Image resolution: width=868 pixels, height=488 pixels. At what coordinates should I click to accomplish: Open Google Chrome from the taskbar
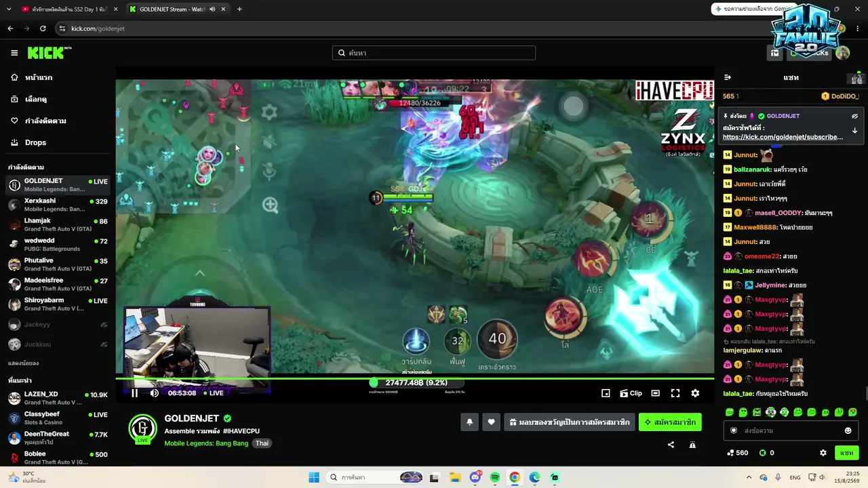click(515, 477)
